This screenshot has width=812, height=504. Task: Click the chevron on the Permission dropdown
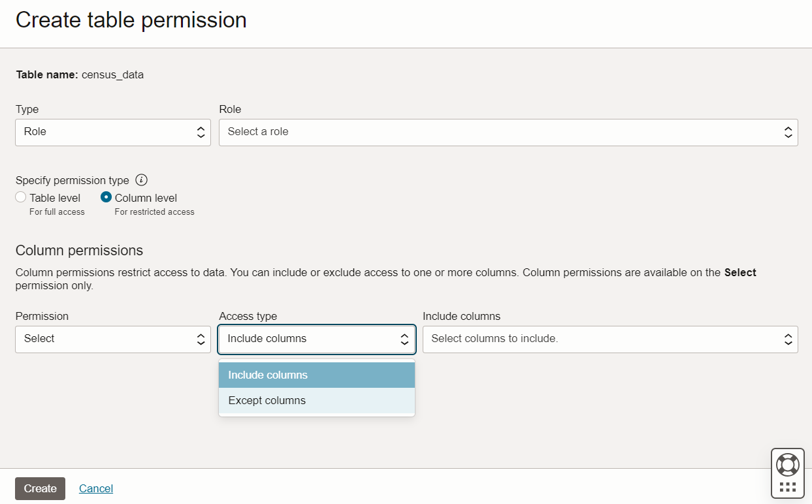click(201, 339)
